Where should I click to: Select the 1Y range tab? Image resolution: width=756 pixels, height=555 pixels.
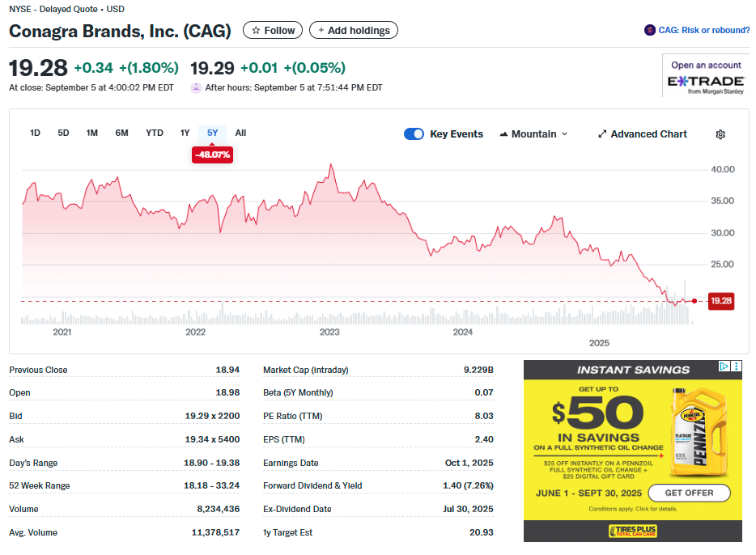185,133
